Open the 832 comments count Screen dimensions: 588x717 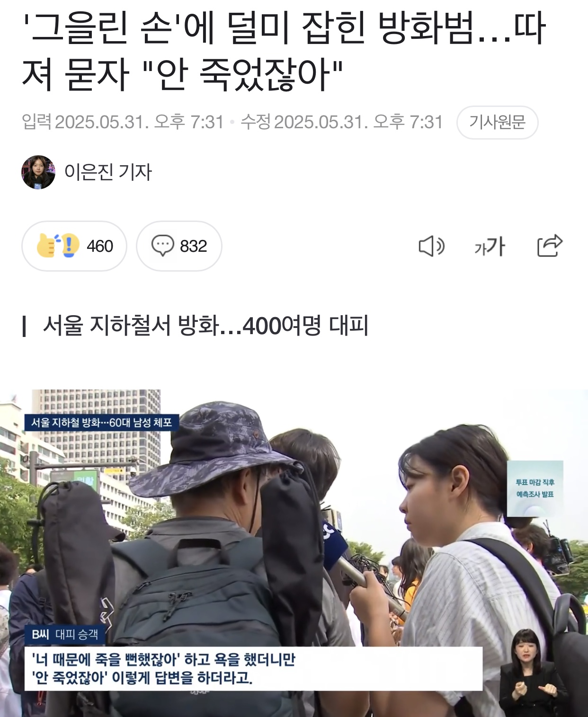pyautogui.click(x=193, y=246)
